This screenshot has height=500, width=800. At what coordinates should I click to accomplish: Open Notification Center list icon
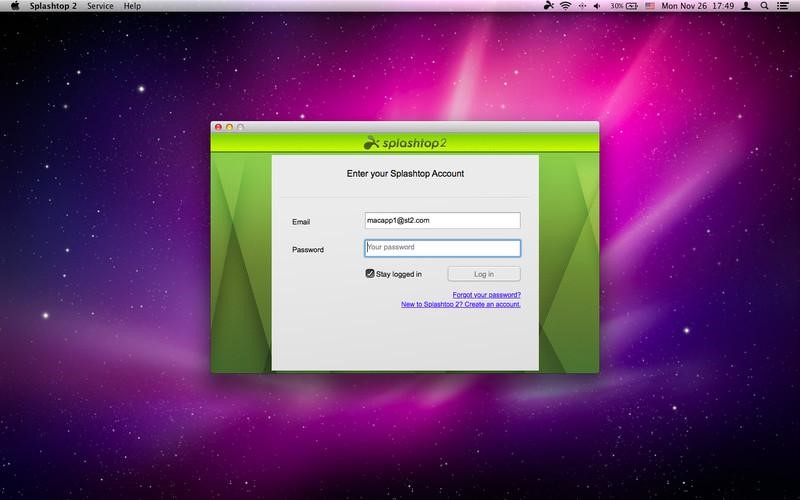coord(783,6)
